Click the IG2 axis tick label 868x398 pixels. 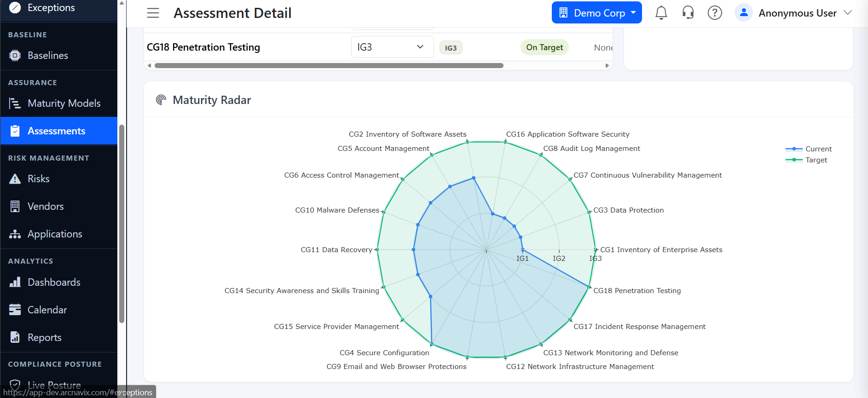click(x=559, y=259)
